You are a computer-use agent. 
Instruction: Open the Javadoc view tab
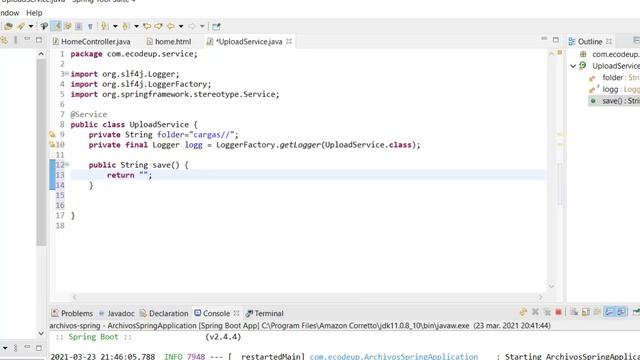click(x=117, y=313)
